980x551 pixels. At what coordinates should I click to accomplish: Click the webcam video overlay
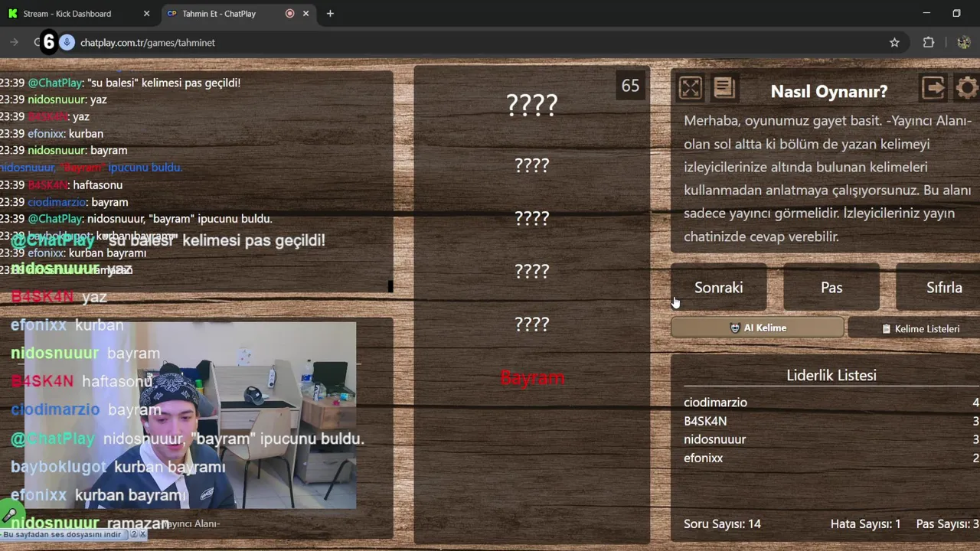click(190, 415)
